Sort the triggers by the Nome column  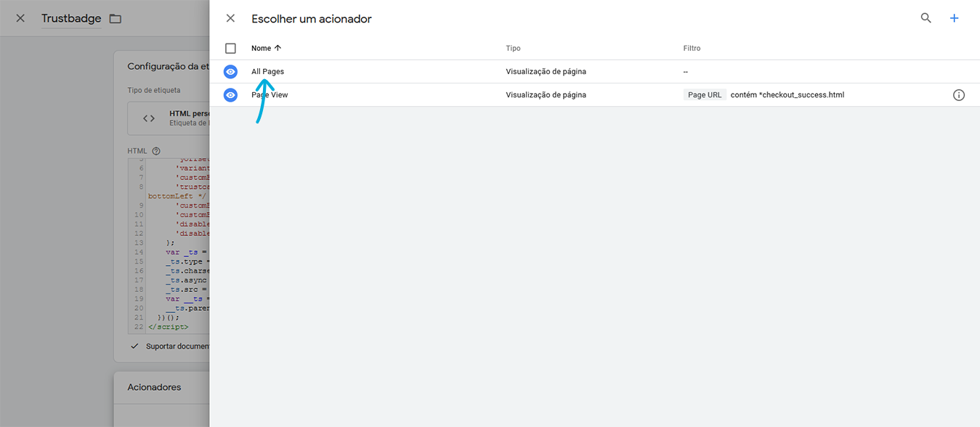click(266, 49)
